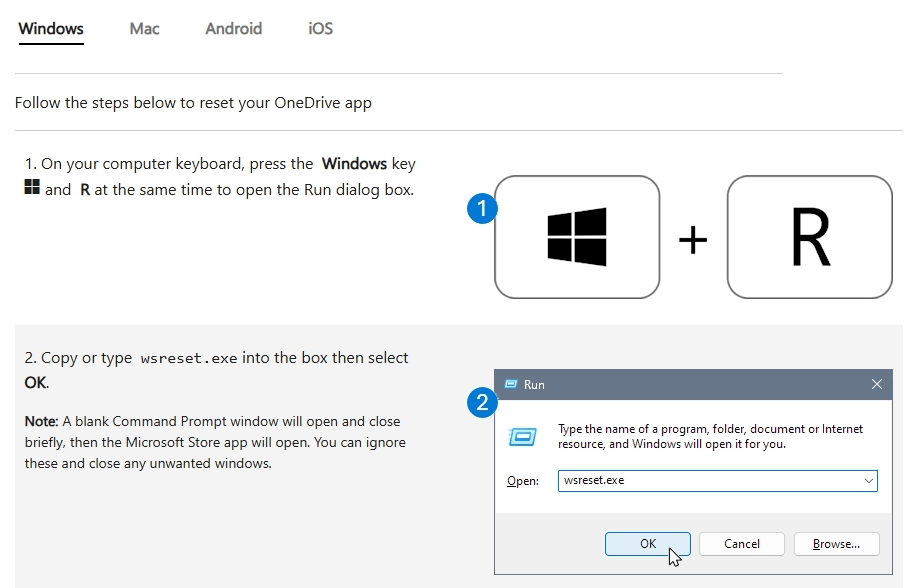Click the Browse... button

click(x=836, y=544)
